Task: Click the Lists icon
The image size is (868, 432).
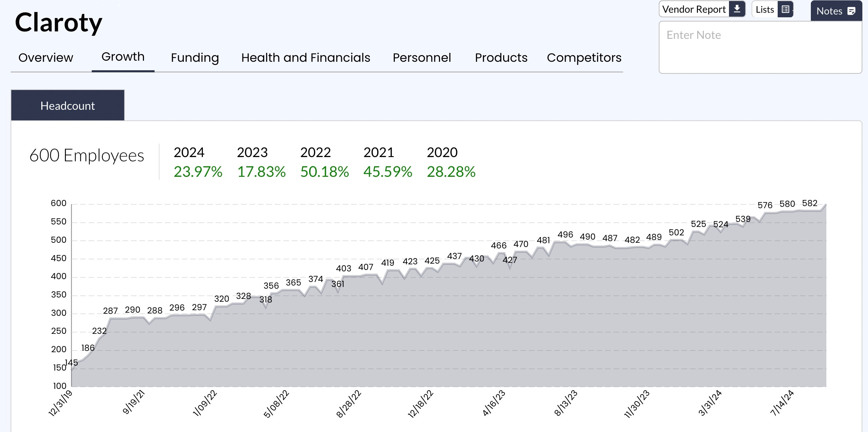Action: [785, 9]
